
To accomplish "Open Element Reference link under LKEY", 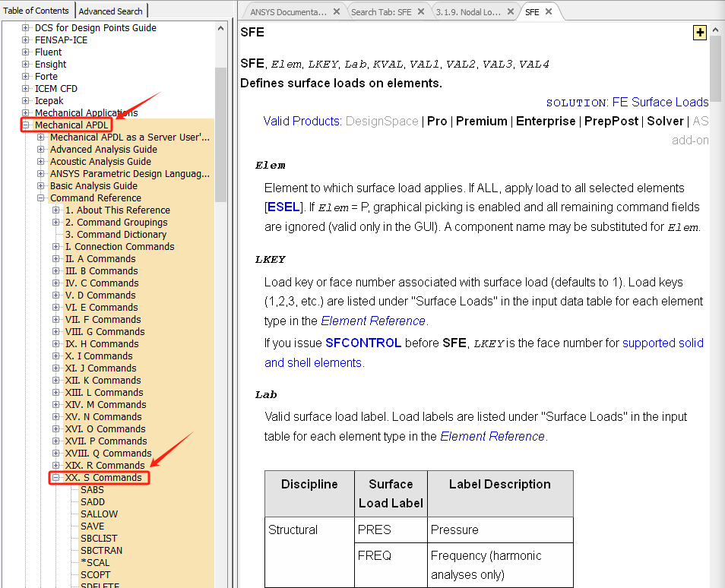I will (x=372, y=321).
